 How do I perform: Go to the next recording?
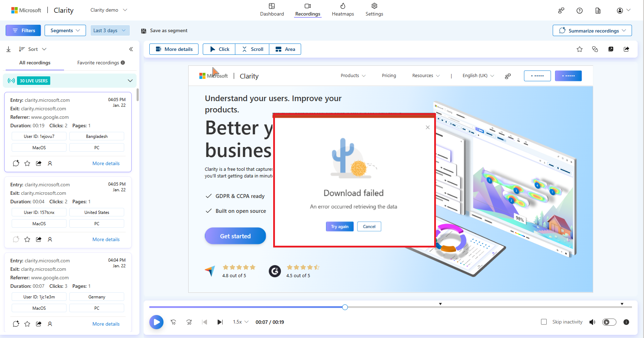[220, 322]
